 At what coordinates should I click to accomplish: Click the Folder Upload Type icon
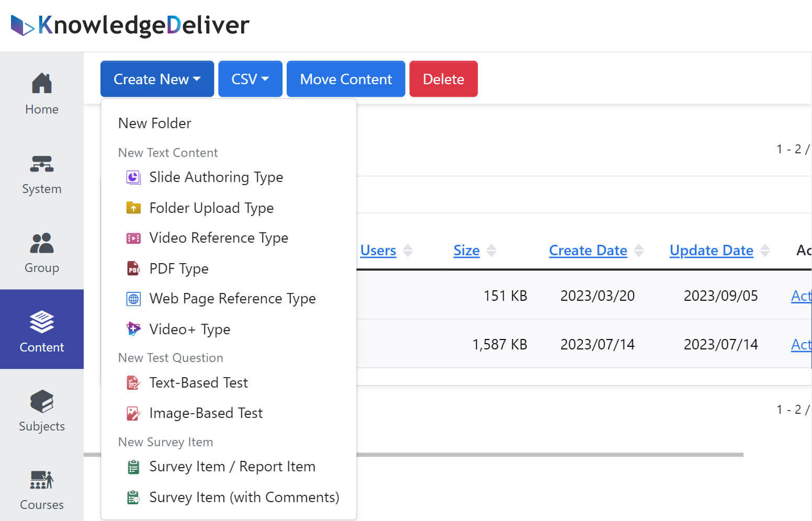pos(133,208)
